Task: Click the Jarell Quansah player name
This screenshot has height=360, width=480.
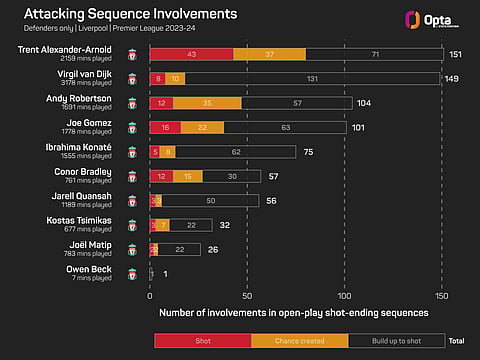Action: click(82, 196)
